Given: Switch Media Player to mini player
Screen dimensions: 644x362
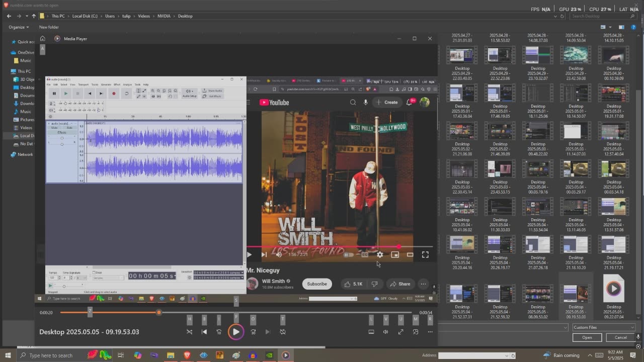Looking at the screenshot, I should coord(416,332).
